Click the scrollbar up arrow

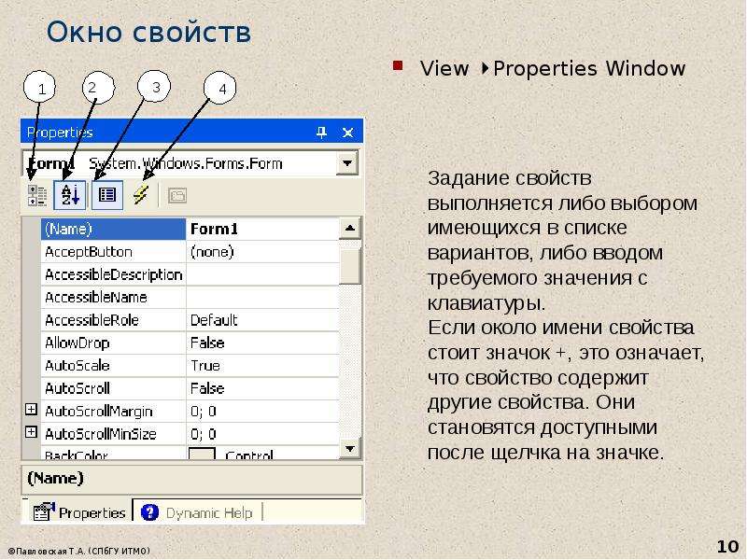click(x=350, y=228)
